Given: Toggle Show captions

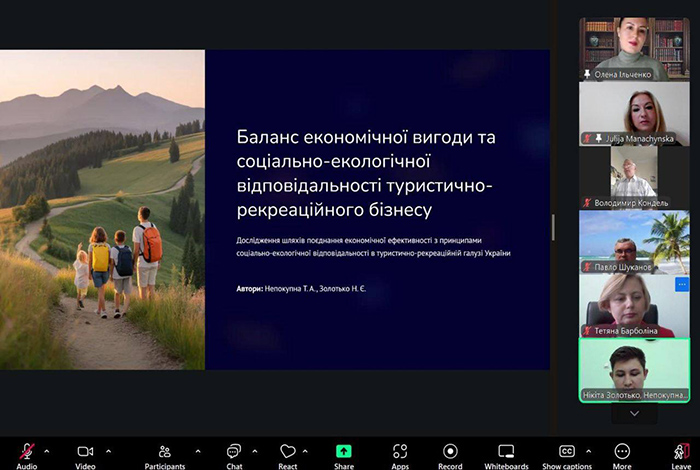Looking at the screenshot, I should 567,452.
